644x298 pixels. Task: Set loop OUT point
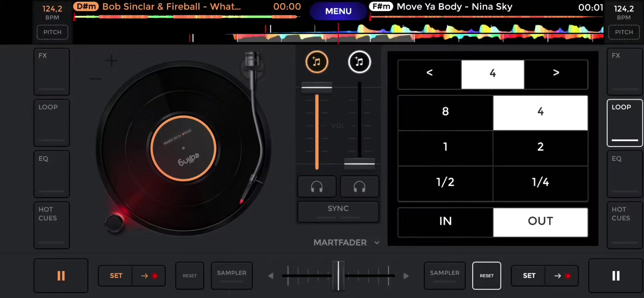pos(540,222)
